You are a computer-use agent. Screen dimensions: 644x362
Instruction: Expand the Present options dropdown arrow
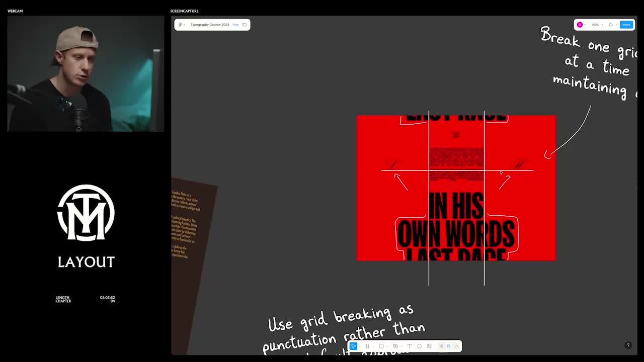[617, 25]
